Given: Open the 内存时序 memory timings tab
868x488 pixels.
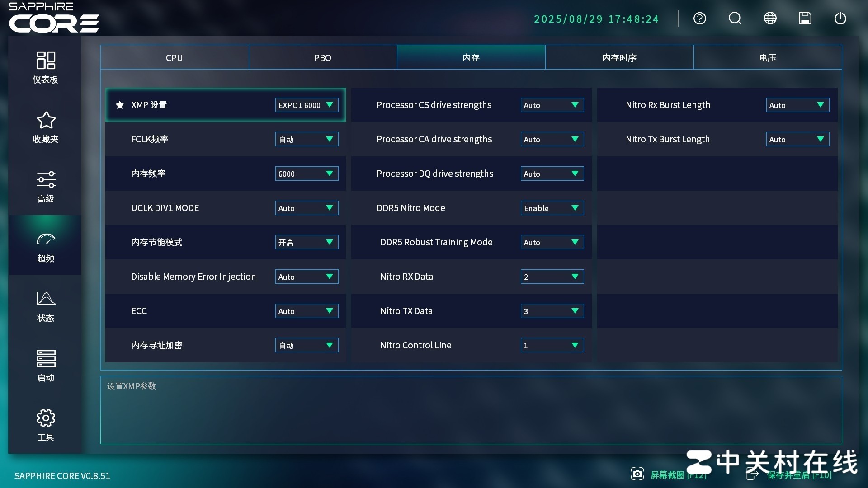Looking at the screenshot, I should tap(619, 57).
